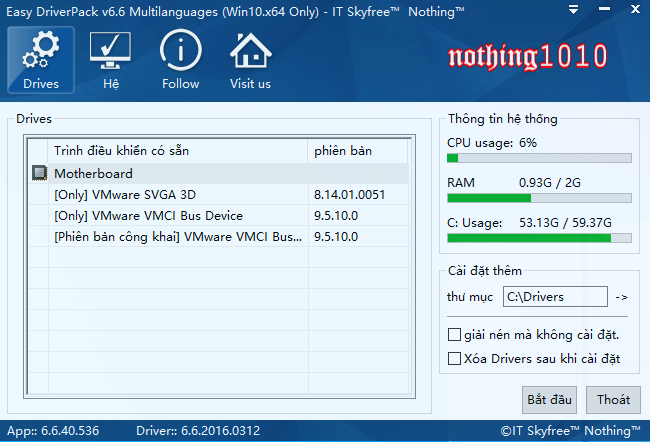The width and height of the screenshot is (650, 442).
Task: Click the C: Usage progress bar
Action: (539, 238)
